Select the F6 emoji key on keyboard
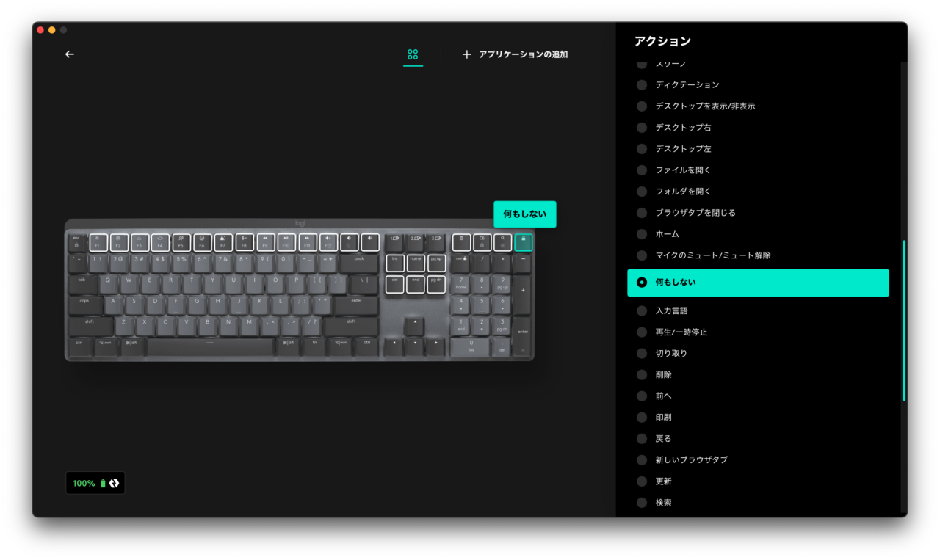940x560 pixels. point(202,243)
